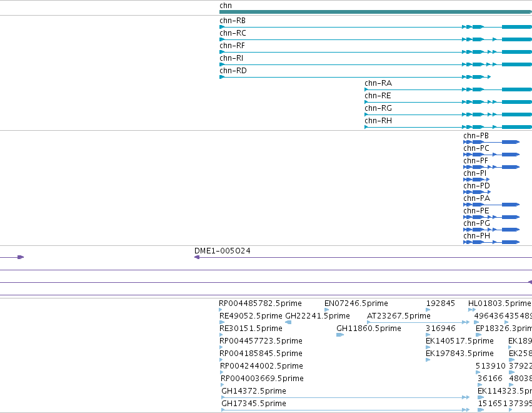Click the 36166 feature label

click(x=490, y=379)
